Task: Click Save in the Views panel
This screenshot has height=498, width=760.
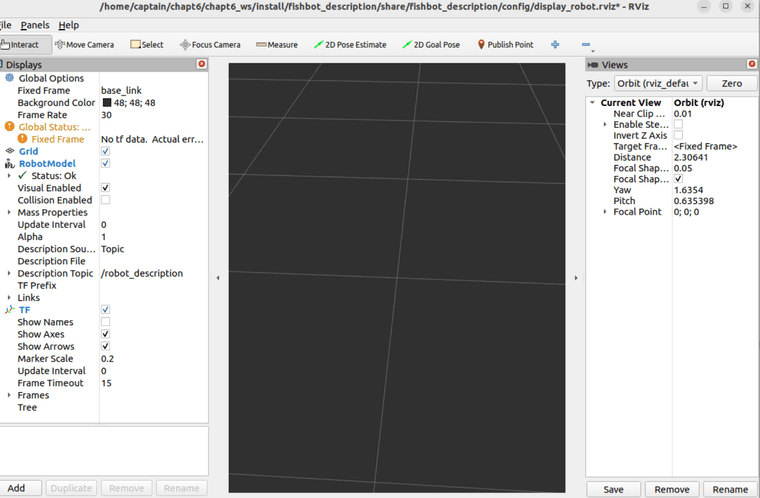Action: tap(613, 489)
